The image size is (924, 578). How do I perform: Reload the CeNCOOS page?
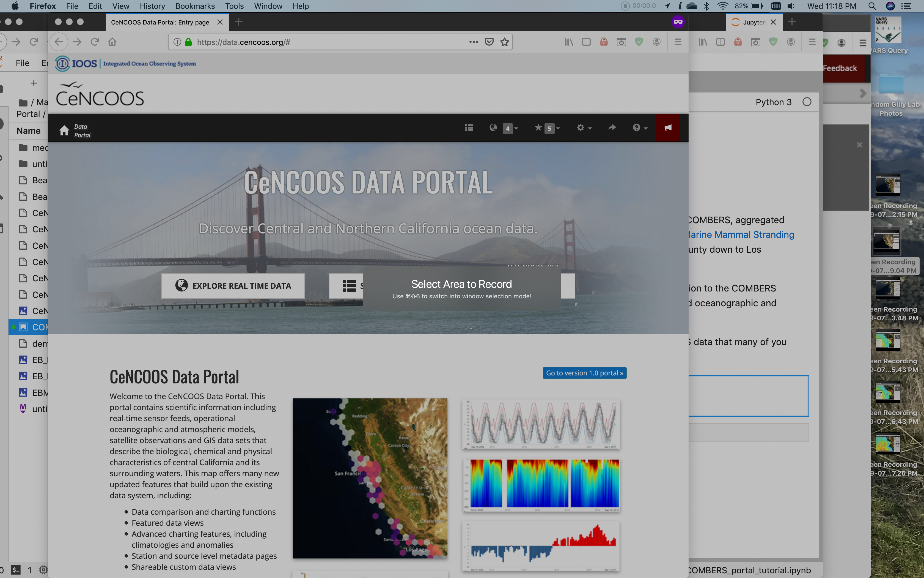point(95,42)
